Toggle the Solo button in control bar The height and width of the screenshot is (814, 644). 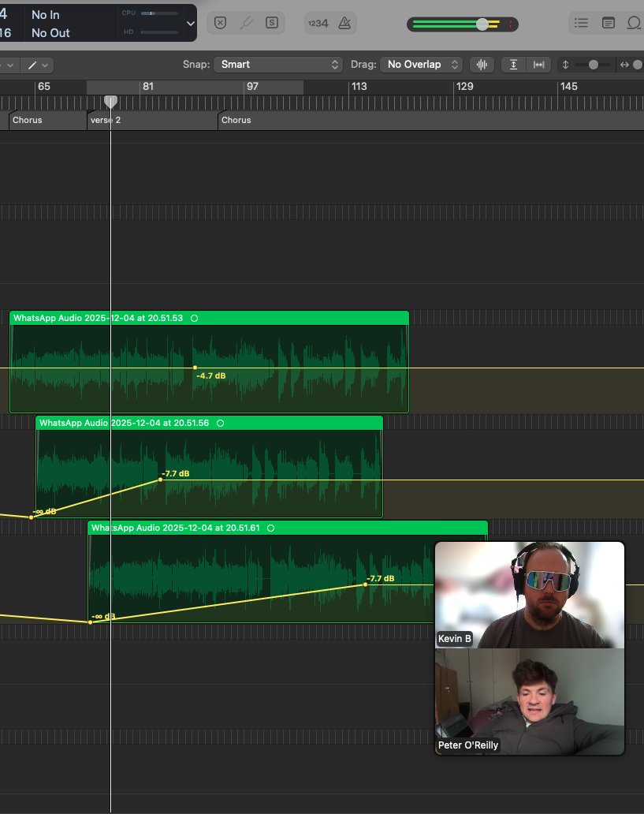pos(271,23)
